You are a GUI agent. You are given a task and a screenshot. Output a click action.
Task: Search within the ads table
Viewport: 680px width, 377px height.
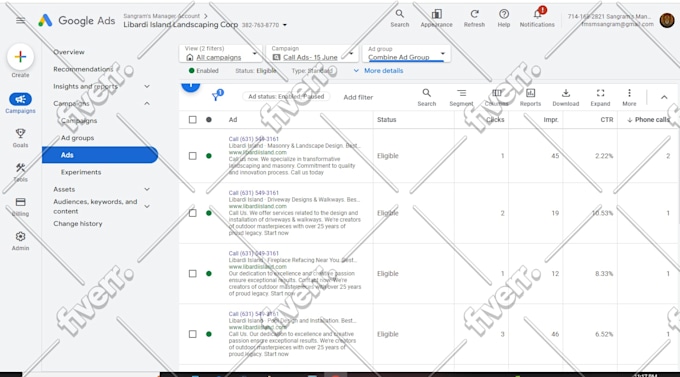pos(427,97)
